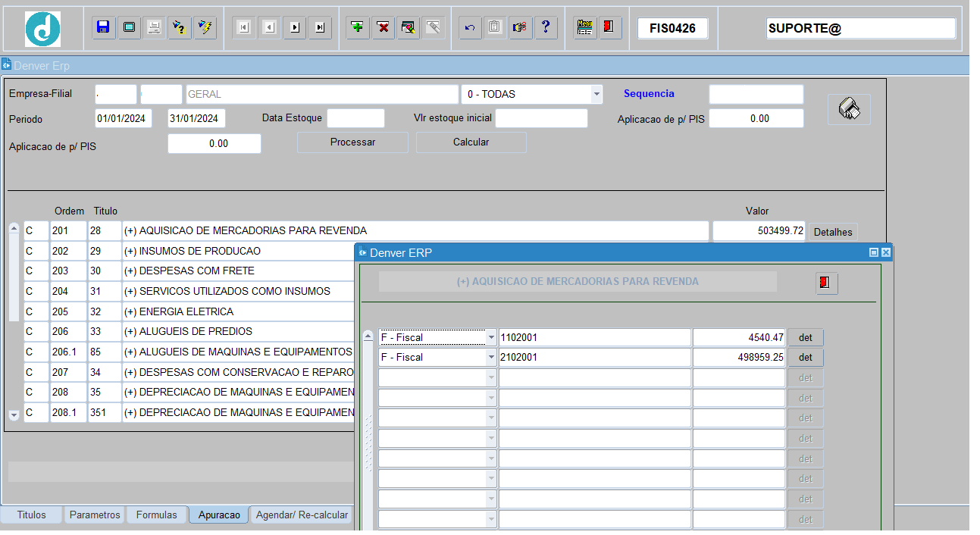Viewport: 980px width, 535px height.
Task: Switch to the Parametros tab
Action: [x=95, y=515]
